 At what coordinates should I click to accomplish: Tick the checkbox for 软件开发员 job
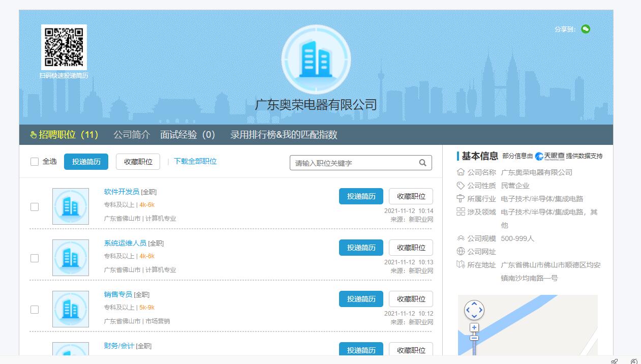35,207
